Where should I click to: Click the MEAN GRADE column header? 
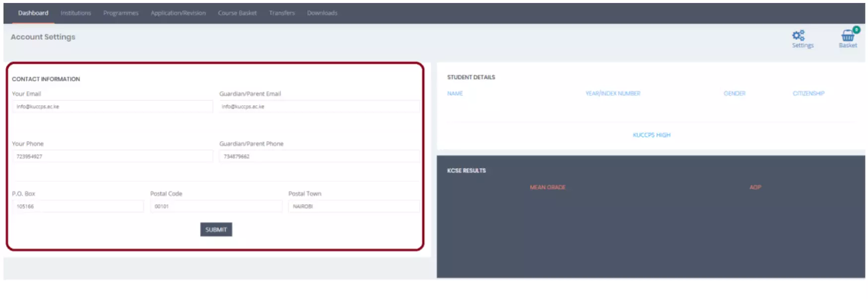pyautogui.click(x=547, y=187)
